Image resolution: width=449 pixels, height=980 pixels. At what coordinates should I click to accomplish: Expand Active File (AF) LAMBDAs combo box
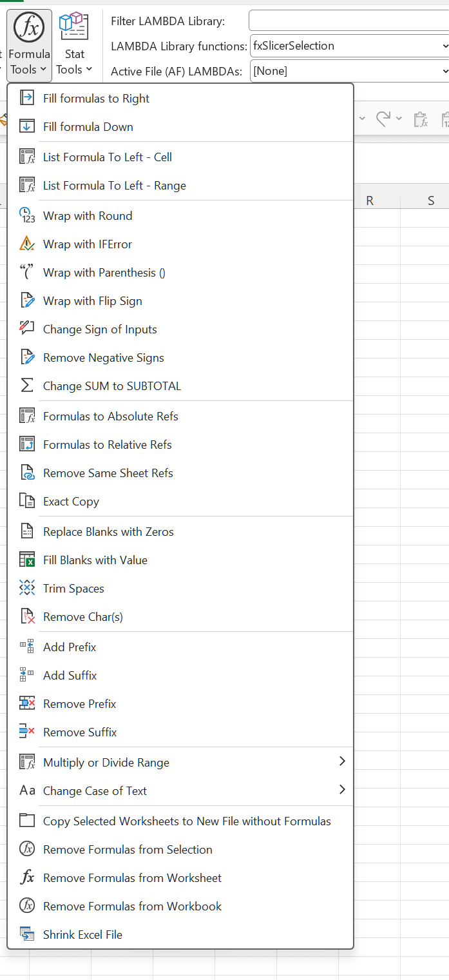tap(444, 71)
